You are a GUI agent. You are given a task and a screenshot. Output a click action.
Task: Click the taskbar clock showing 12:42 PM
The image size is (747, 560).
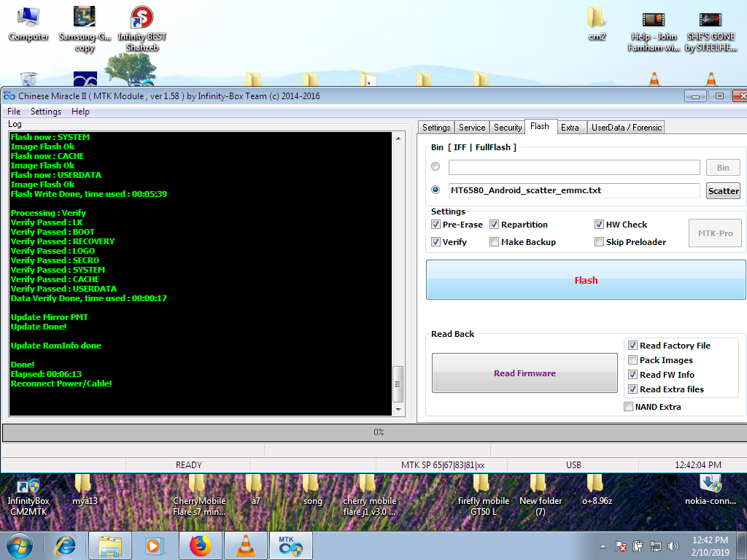coord(710,546)
